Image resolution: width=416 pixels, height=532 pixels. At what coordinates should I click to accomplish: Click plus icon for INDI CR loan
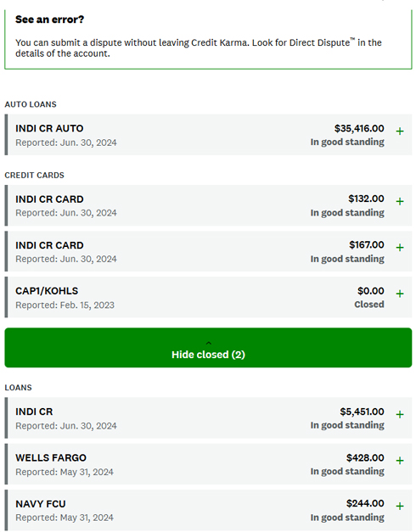[x=400, y=415]
